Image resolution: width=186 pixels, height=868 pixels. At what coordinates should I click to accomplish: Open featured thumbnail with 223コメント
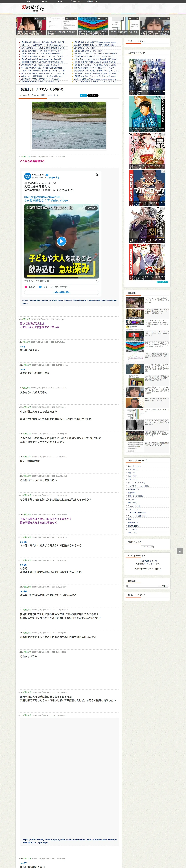click(31, 26)
